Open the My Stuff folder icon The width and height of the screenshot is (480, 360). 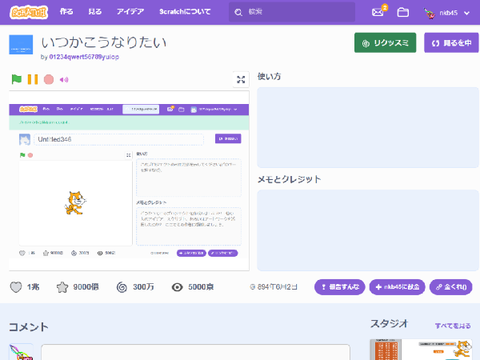click(403, 12)
